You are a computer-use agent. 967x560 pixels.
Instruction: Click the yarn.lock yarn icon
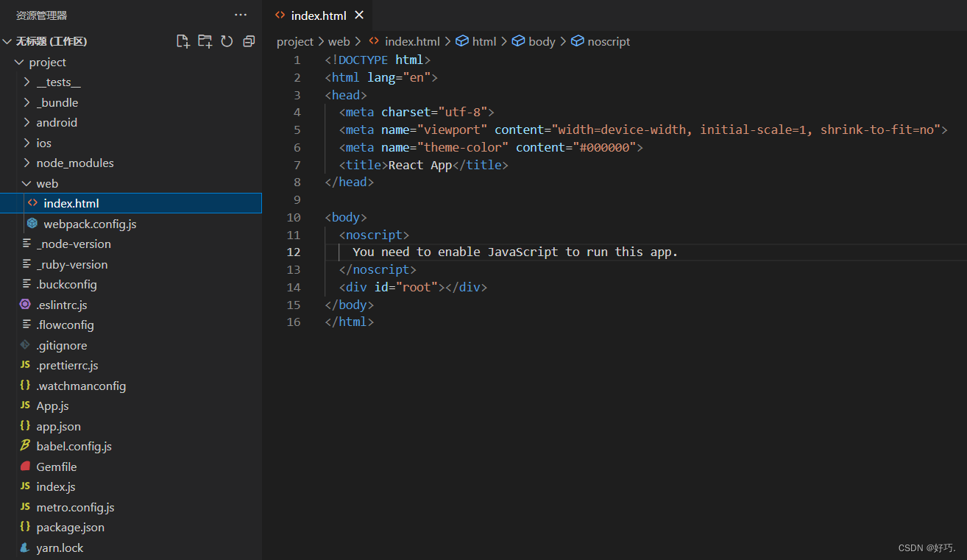pos(25,547)
